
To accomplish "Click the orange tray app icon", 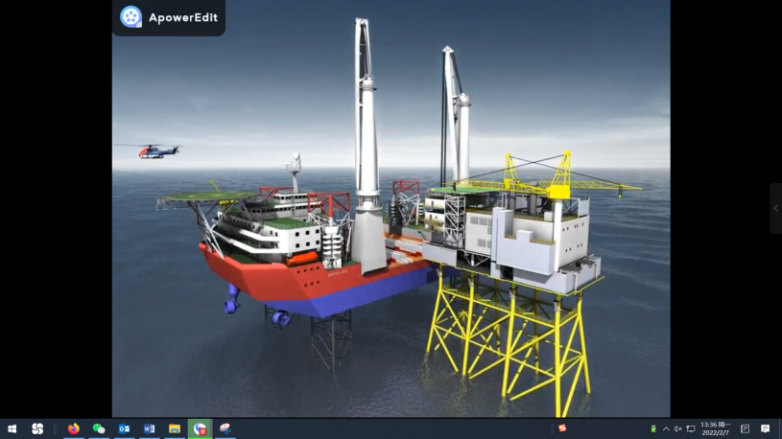I will click(562, 428).
